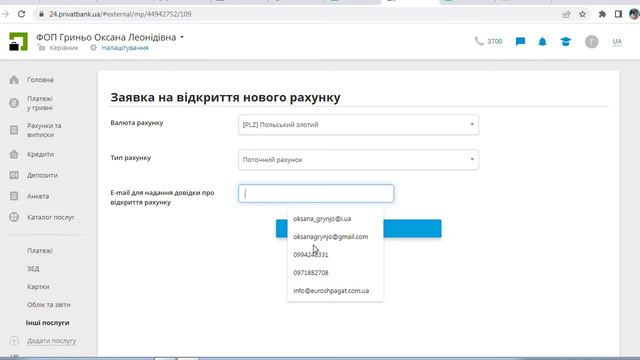640x360 pixels.
Task: Click the site lock icon in address bar
Action: (x=41, y=14)
